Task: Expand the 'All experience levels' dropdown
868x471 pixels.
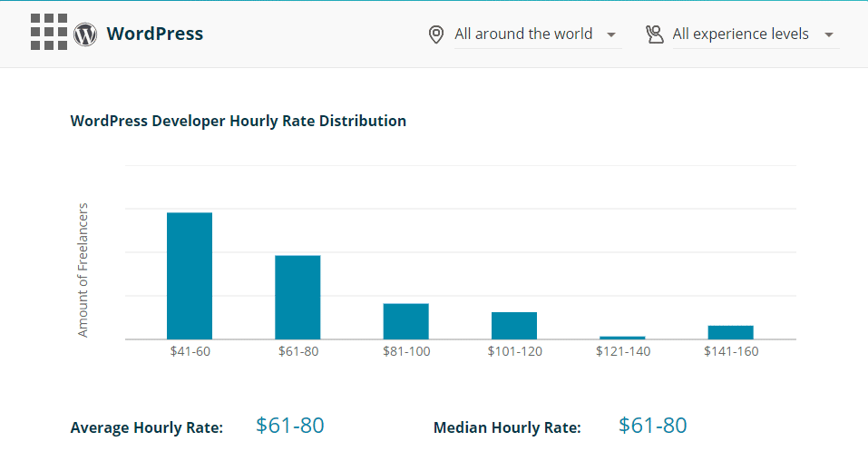Action: point(740,34)
